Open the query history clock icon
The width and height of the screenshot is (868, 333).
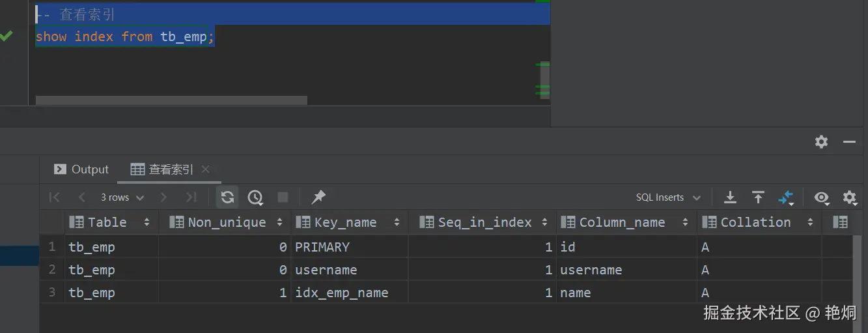(x=255, y=197)
